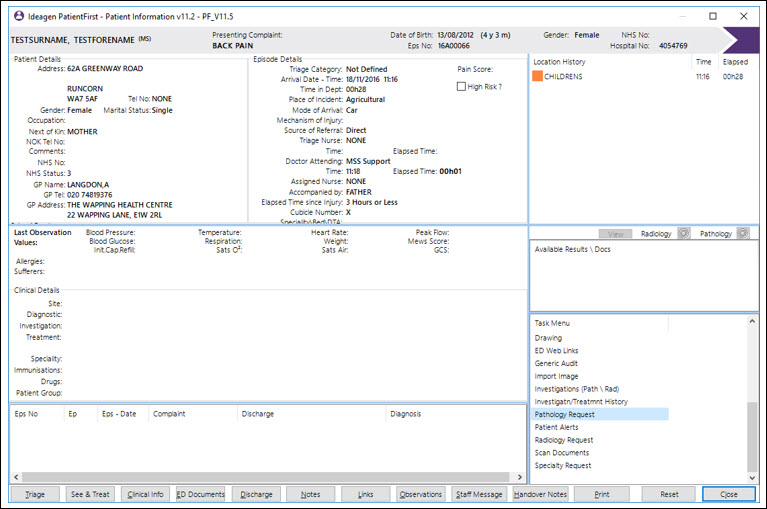Choose Scan Documents task
The width and height of the screenshot is (767, 509).
562,453
